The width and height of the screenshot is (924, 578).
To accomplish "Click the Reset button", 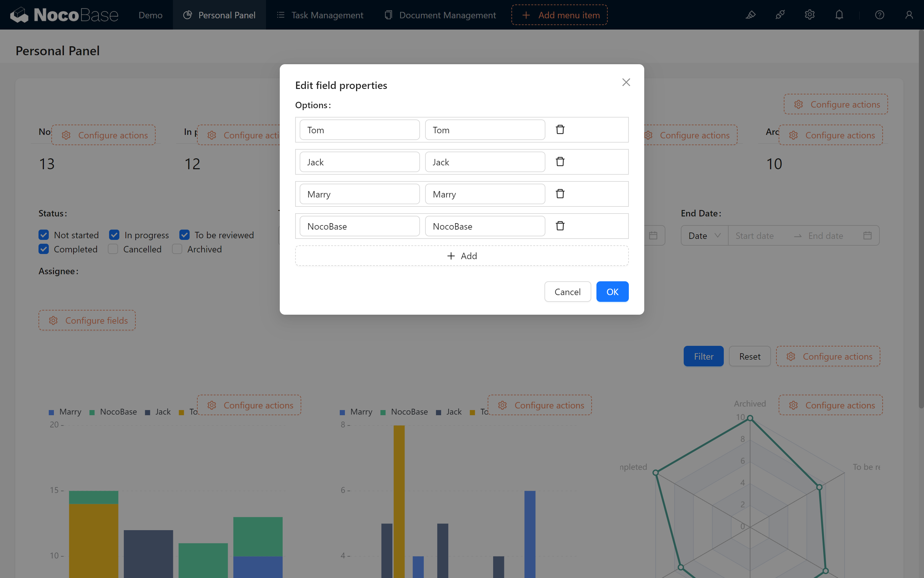I will (749, 356).
